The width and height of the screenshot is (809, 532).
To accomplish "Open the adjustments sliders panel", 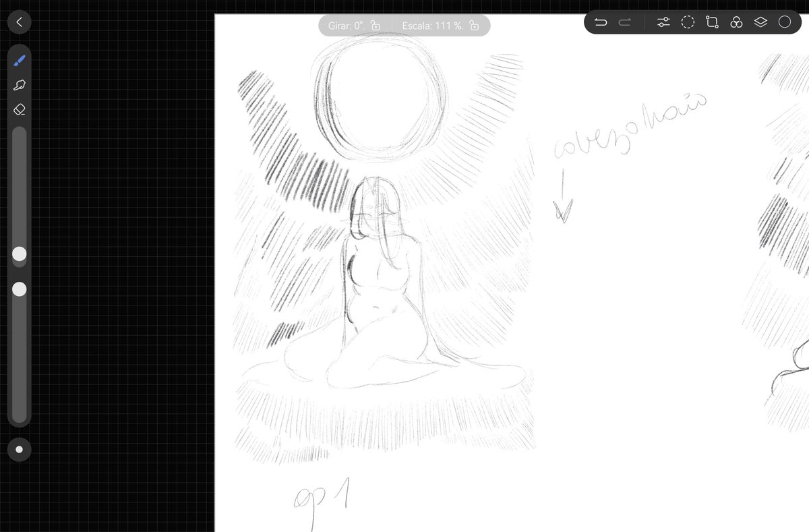I will [x=663, y=22].
